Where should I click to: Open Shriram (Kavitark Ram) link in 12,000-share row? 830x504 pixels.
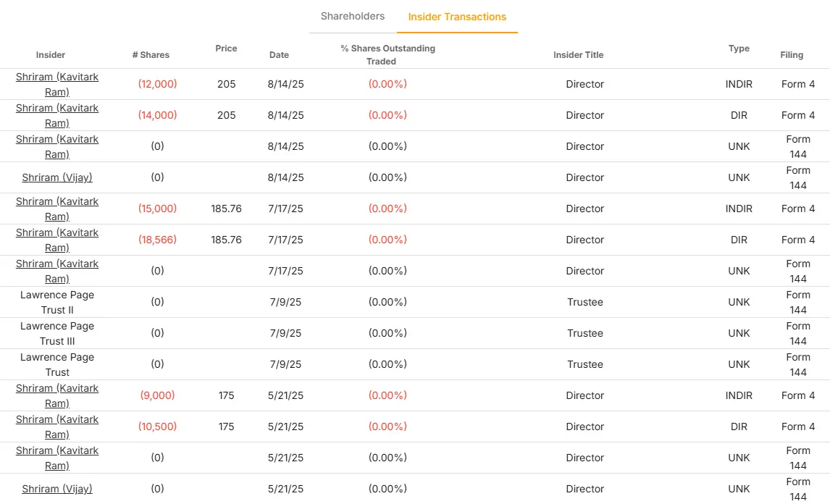57,84
